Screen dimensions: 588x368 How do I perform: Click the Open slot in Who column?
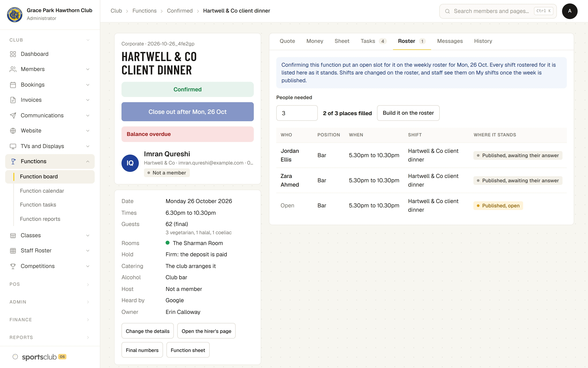[287, 206]
